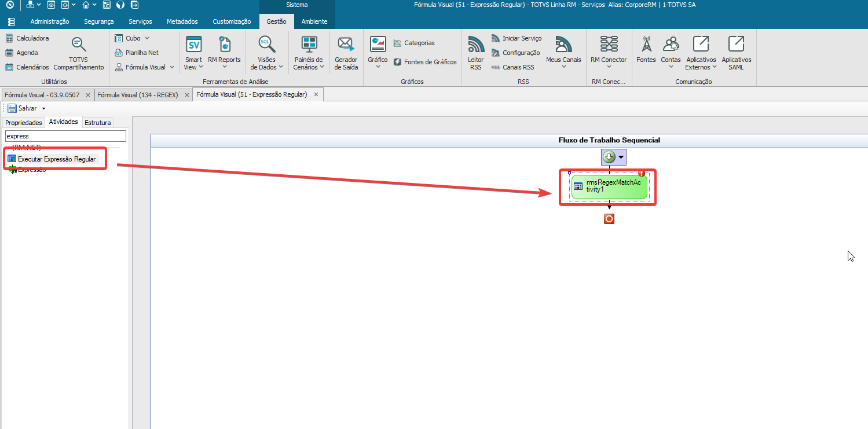Image resolution: width=868 pixels, height=429 pixels.
Task: Click Iniciar Serviço in RSS group
Action: [517, 38]
